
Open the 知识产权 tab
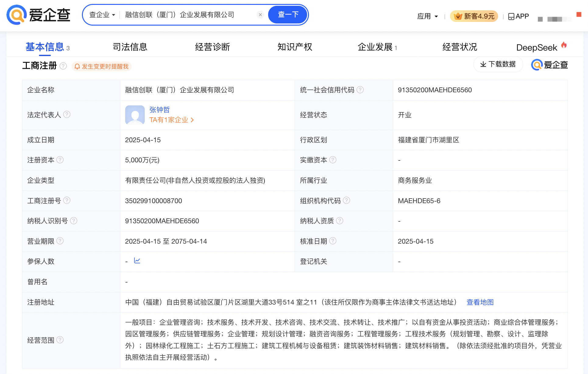(x=294, y=47)
